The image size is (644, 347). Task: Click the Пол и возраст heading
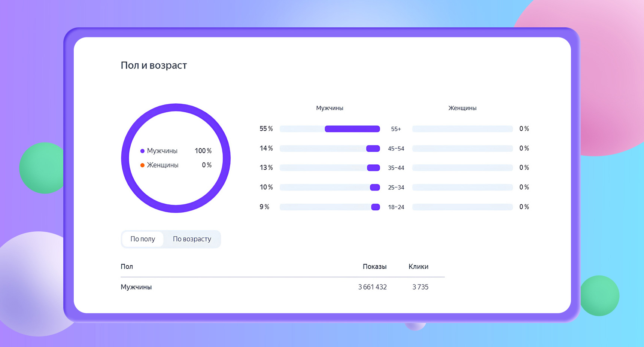(154, 66)
